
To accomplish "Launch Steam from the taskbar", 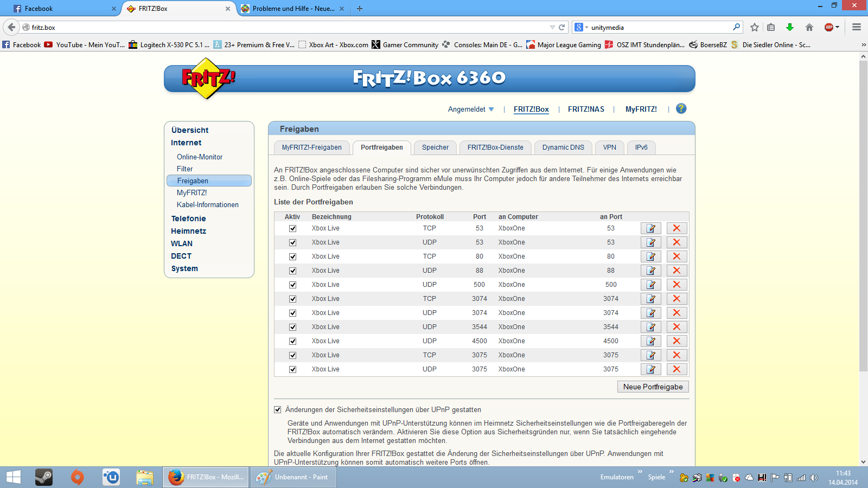I will click(44, 477).
